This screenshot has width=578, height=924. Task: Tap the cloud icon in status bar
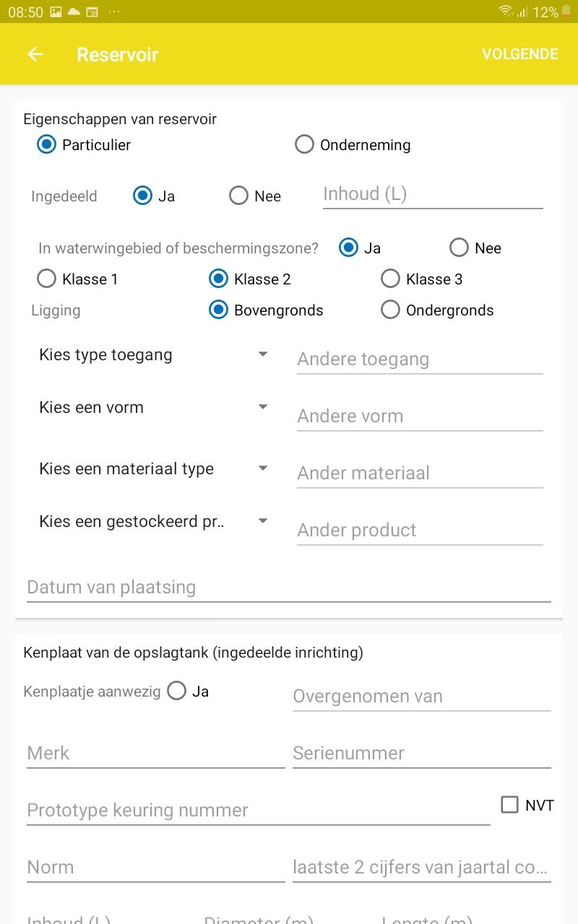click(74, 12)
